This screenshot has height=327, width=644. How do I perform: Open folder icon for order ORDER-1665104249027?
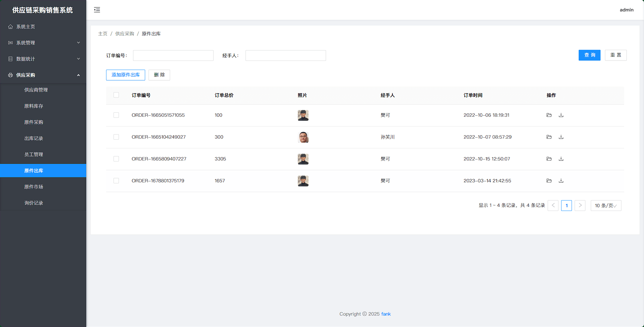pyautogui.click(x=549, y=137)
